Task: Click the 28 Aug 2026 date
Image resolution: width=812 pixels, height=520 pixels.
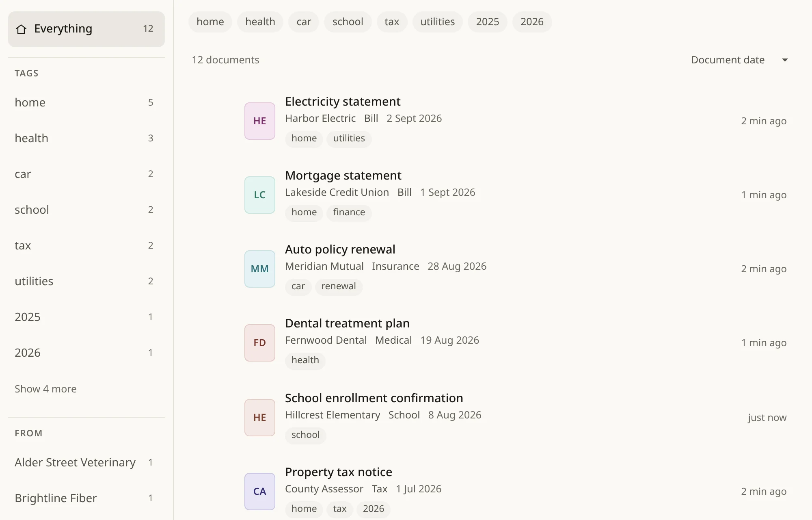Action: point(457,266)
